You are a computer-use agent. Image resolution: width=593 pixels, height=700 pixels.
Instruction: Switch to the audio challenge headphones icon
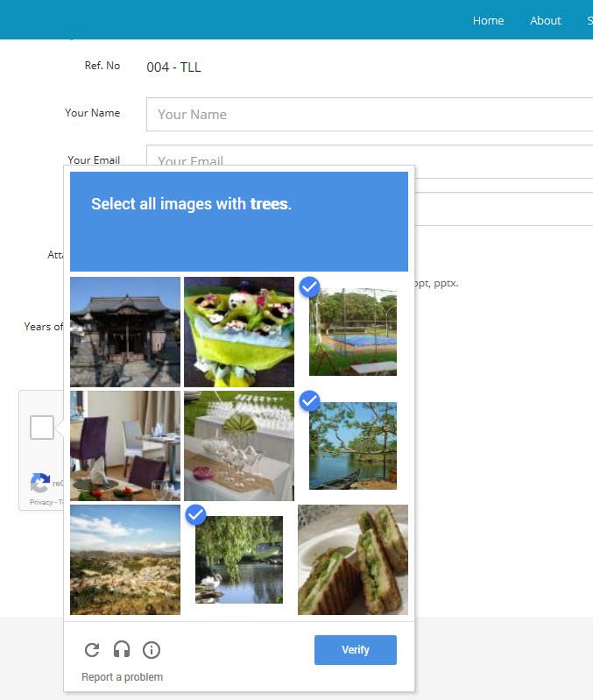[122, 650]
